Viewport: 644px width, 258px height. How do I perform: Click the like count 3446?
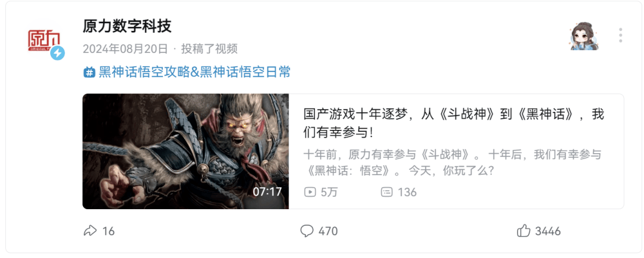[x=548, y=231]
